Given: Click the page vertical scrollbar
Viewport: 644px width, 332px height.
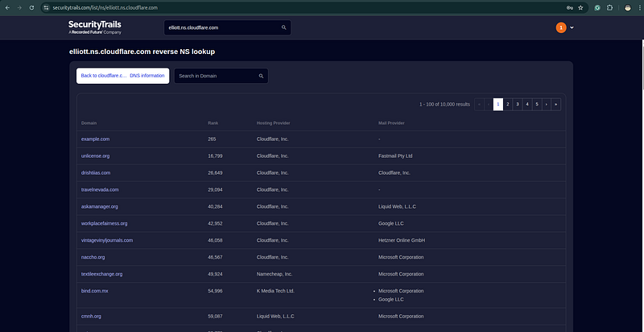Looking at the screenshot, I should [x=642, y=66].
